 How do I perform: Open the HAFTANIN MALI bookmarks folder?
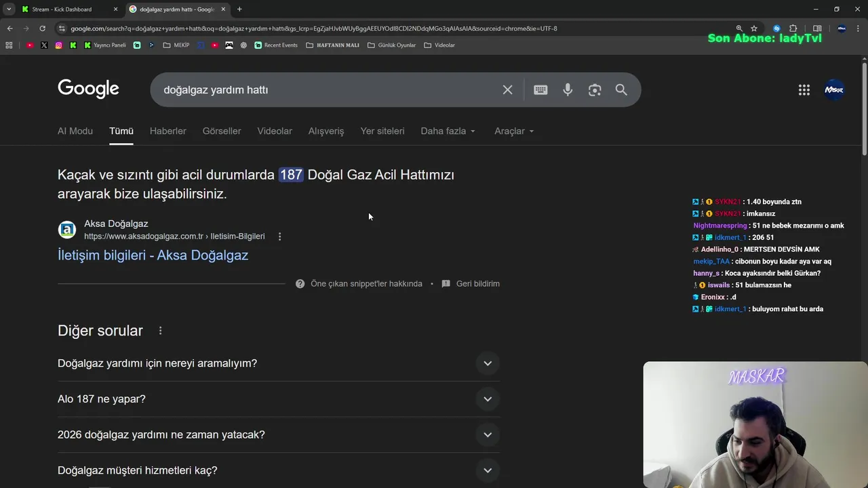tap(332, 45)
